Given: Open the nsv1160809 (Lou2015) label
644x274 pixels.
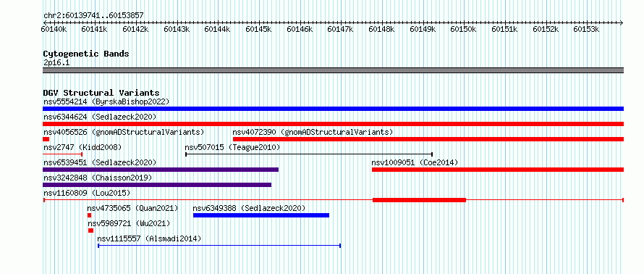Looking at the screenshot, I should point(87,193).
